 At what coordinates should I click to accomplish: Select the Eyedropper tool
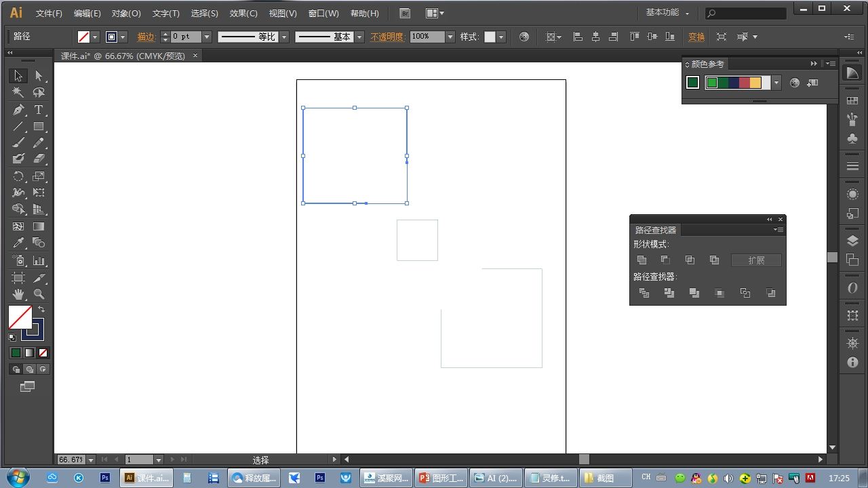(x=18, y=243)
